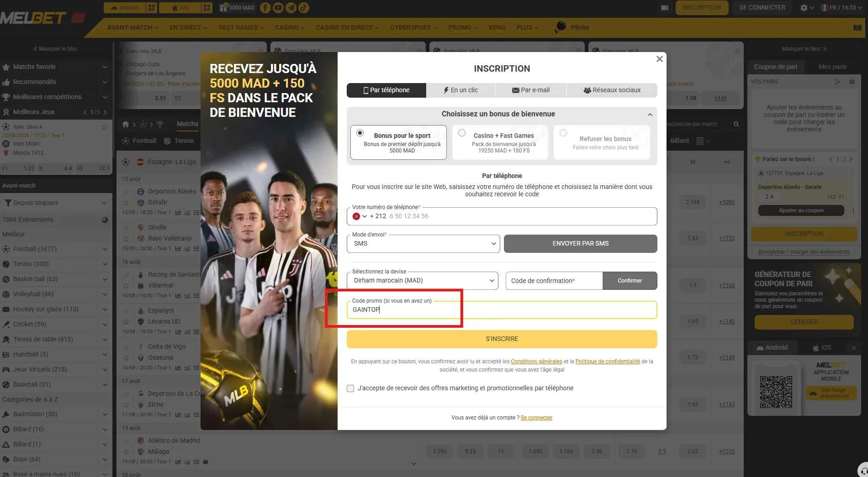Viewport: 868px width, 477px height.
Task: Open the settings gear in header
Action: (804, 8)
